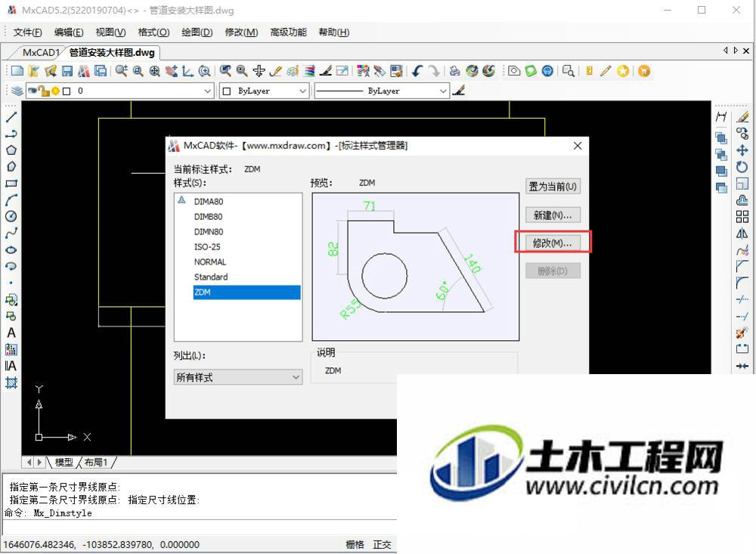Select the Copy objects tool
The height and width of the screenshot is (554, 756).
(x=742, y=134)
